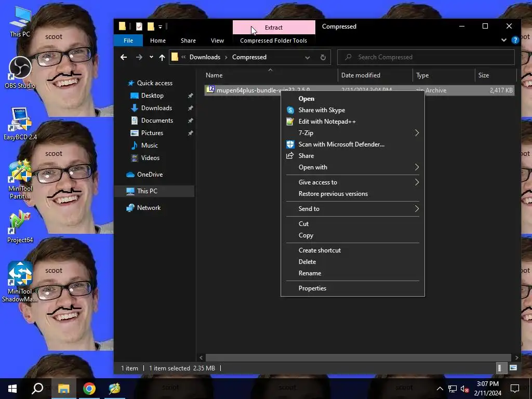Switch to the Share ribbon tab
Viewport: 532px width, 399px height.
point(188,41)
